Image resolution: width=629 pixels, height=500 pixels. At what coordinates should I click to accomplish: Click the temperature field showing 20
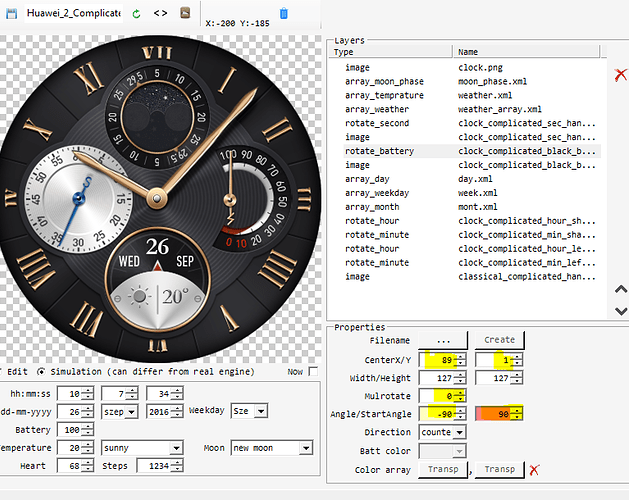click(75, 448)
